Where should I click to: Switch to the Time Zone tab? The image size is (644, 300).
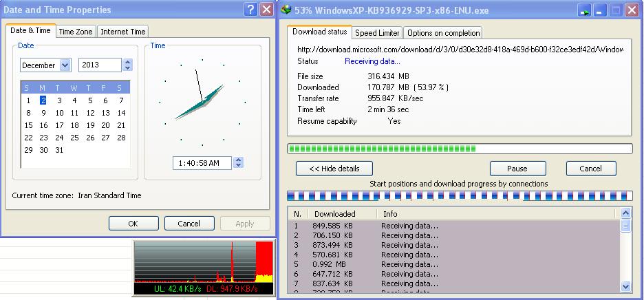(75, 32)
